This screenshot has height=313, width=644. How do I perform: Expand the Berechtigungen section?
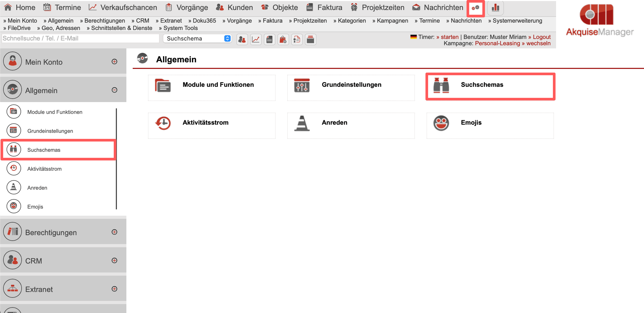point(114,232)
